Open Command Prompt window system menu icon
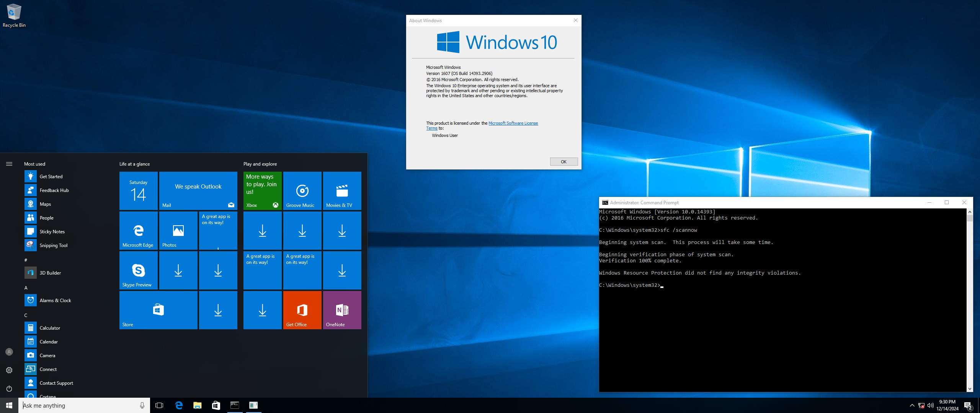Screen dimensions: 980x413 pos(605,203)
